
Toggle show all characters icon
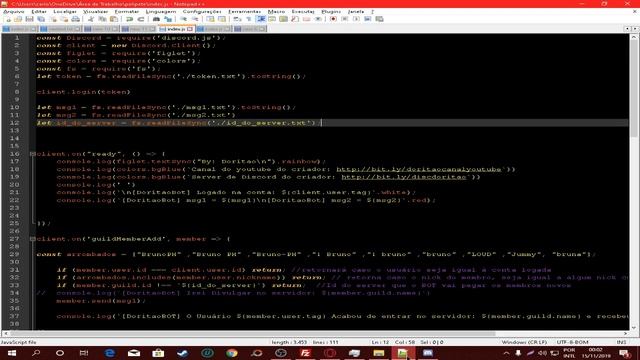tap(249, 19)
